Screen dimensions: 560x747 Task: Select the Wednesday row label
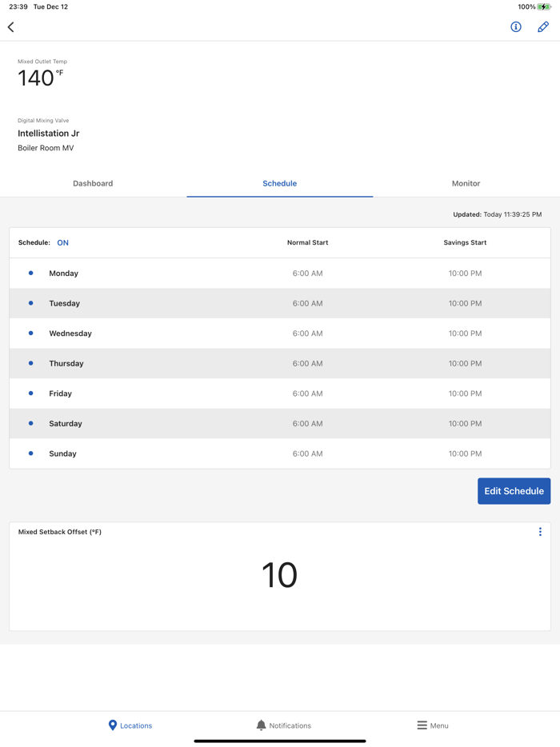[x=70, y=334]
